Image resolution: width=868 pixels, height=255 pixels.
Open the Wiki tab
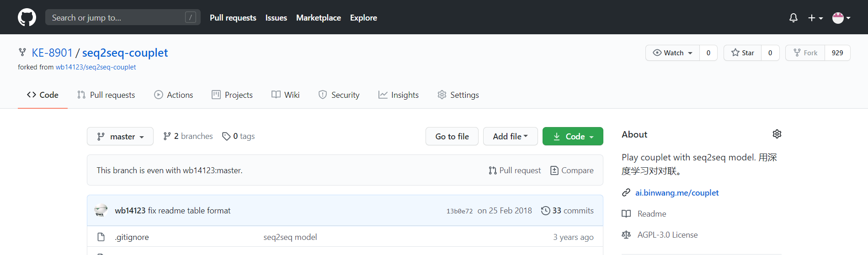pyautogui.click(x=286, y=95)
